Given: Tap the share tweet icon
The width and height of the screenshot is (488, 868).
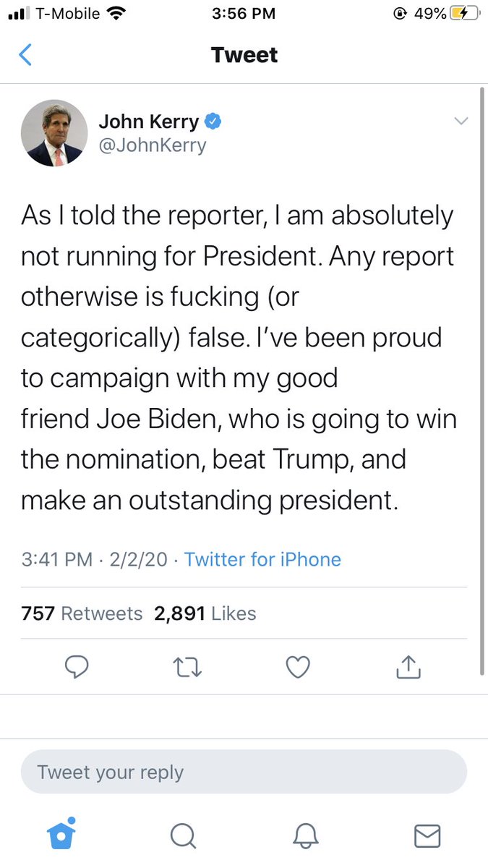Looking at the screenshot, I should pyautogui.click(x=408, y=668).
